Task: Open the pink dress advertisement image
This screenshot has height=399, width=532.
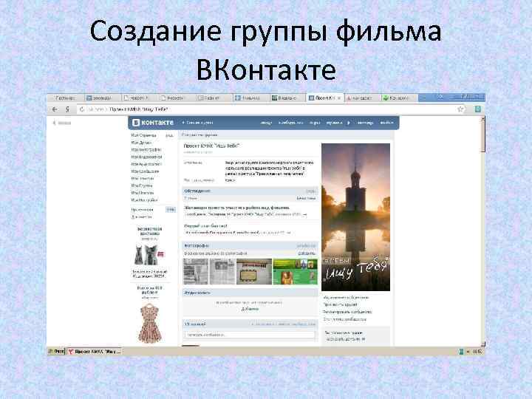Action: tap(149, 324)
